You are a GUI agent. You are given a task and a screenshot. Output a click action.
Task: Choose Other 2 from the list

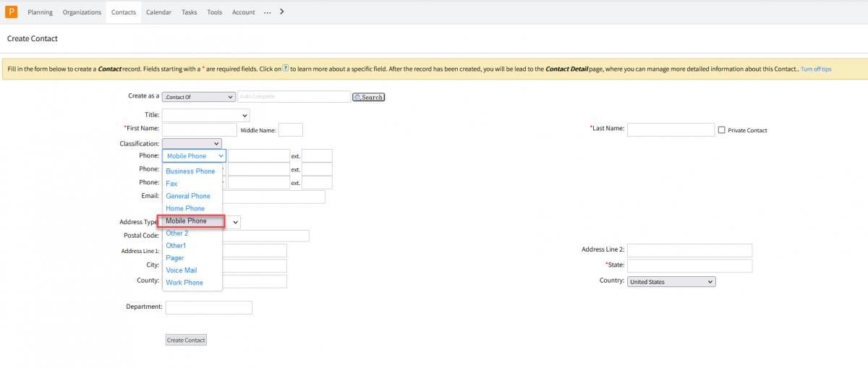[x=177, y=234]
